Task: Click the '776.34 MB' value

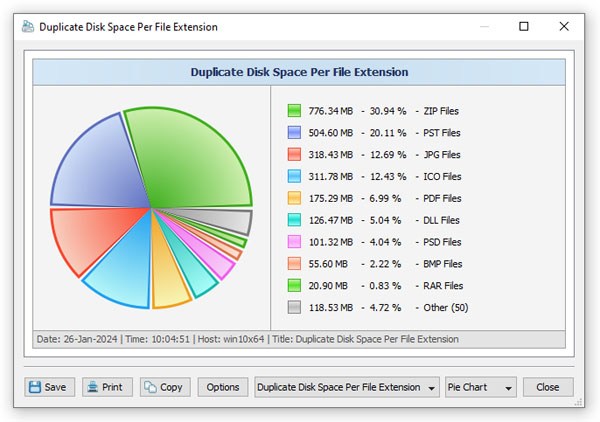Action: [x=331, y=111]
